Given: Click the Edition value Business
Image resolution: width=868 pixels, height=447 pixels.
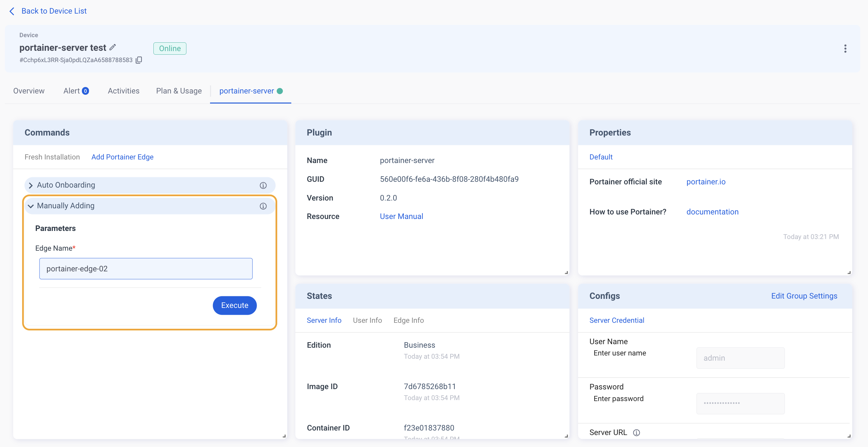Looking at the screenshot, I should click(x=419, y=345).
